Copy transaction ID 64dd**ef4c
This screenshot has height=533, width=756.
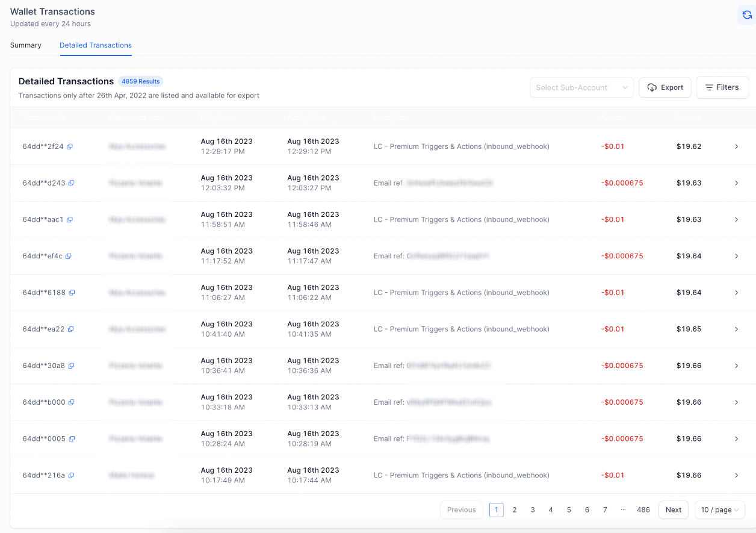[x=69, y=256]
